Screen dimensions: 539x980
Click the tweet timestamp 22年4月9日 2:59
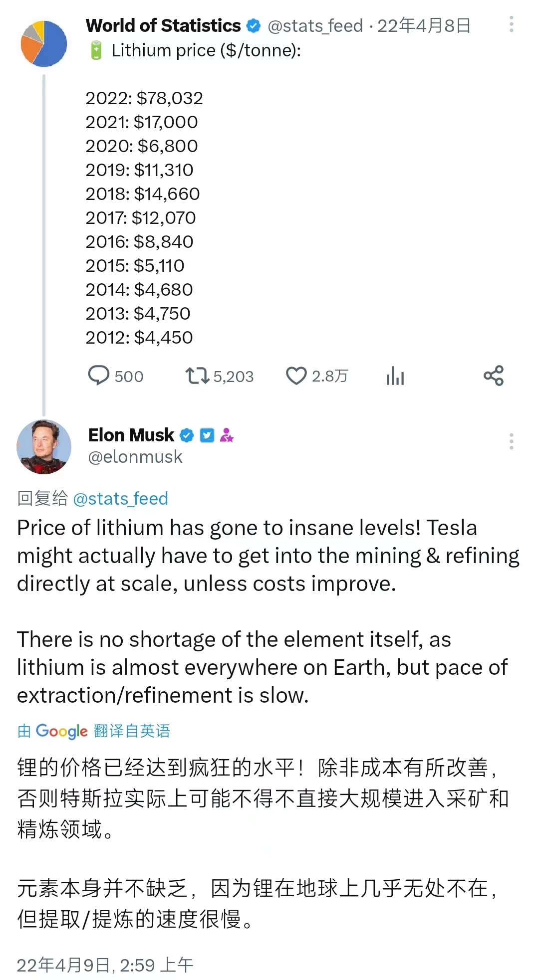coord(105,965)
